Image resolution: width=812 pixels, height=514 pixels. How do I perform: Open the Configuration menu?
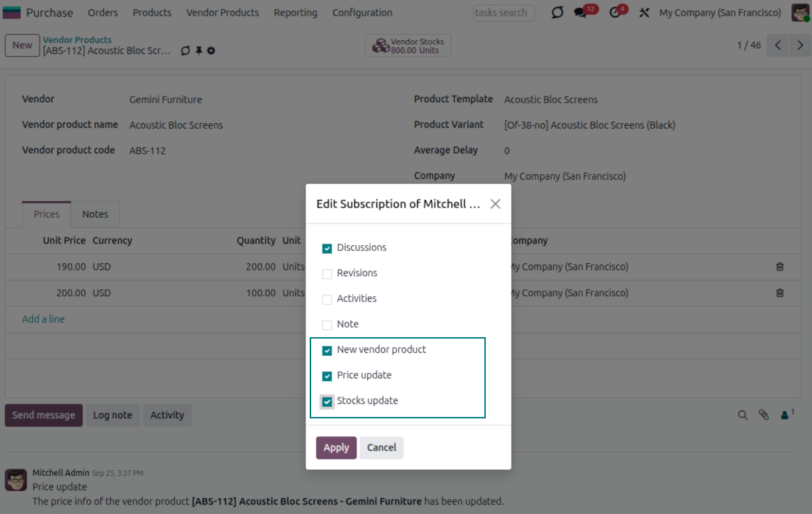click(362, 12)
